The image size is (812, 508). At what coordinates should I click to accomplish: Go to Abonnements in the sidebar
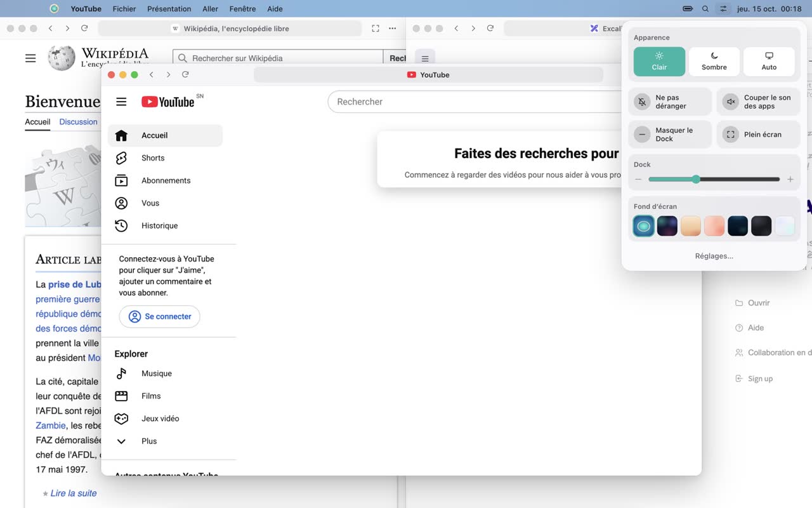[x=165, y=180]
